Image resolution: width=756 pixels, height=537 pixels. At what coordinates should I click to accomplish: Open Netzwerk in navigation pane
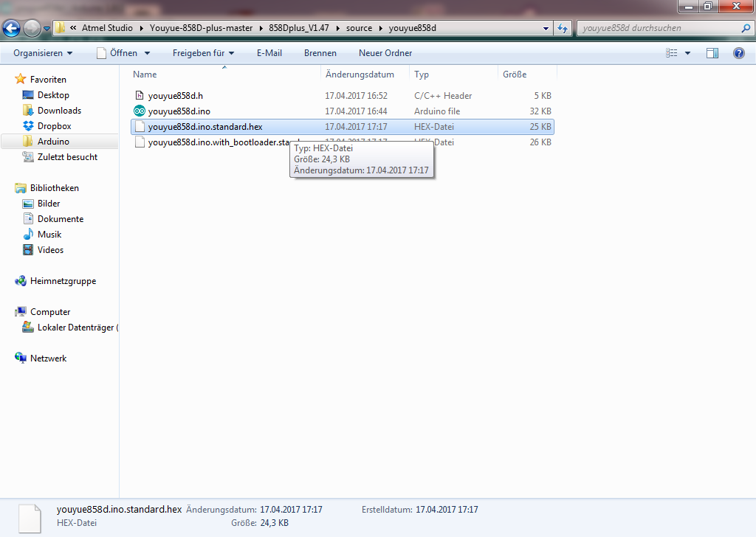click(x=48, y=358)
